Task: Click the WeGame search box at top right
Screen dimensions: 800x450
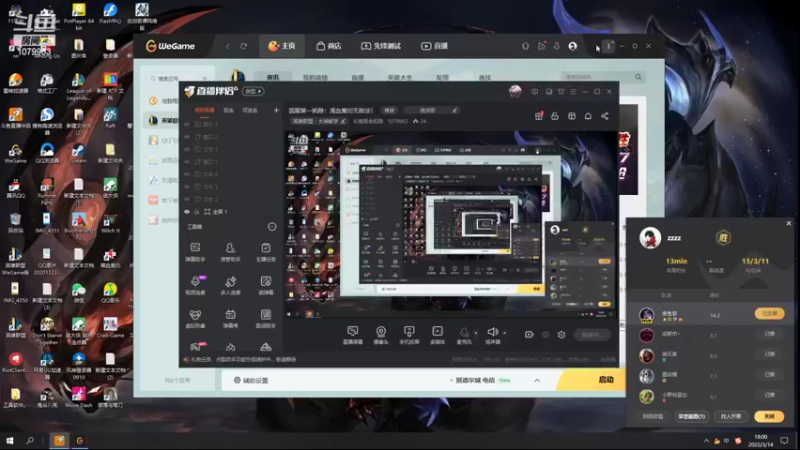Action: (x=602, y=77)
